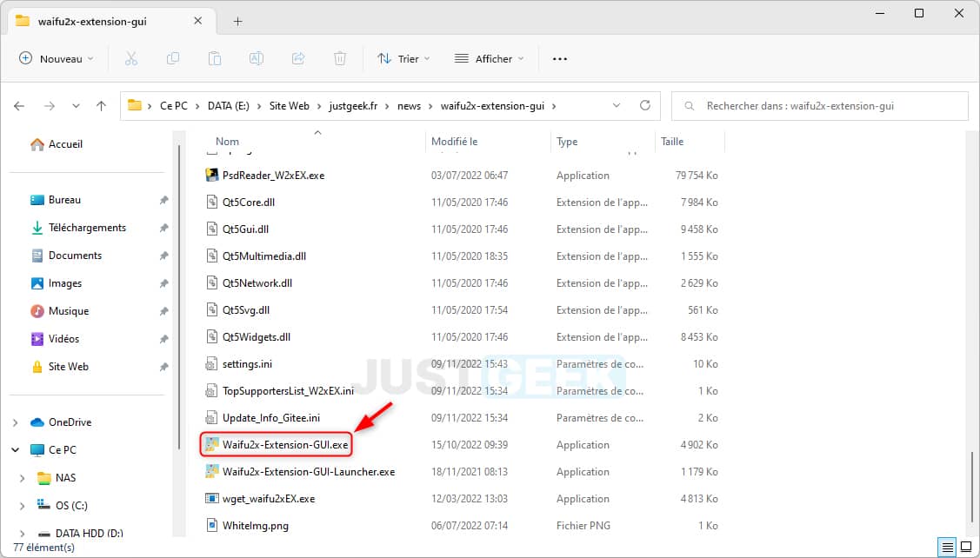
Task: Go forward with the right arrow
Action: (50, 106)
